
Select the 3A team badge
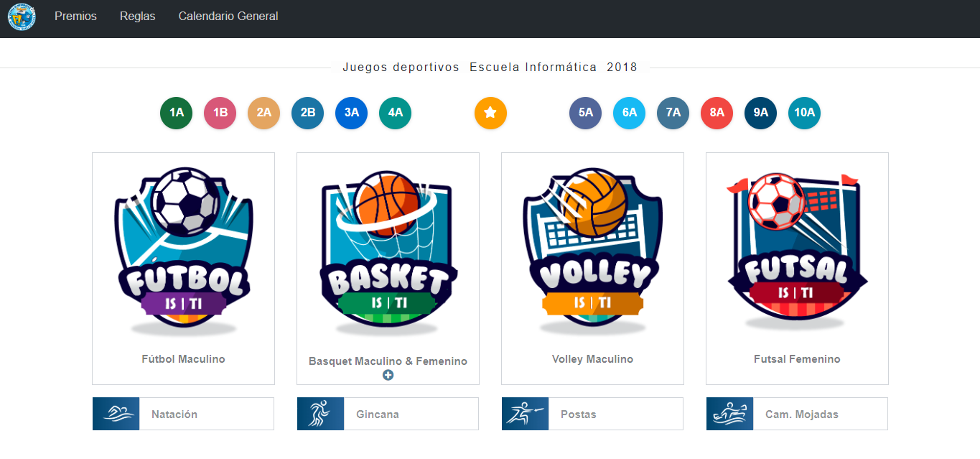click(351, 113)
